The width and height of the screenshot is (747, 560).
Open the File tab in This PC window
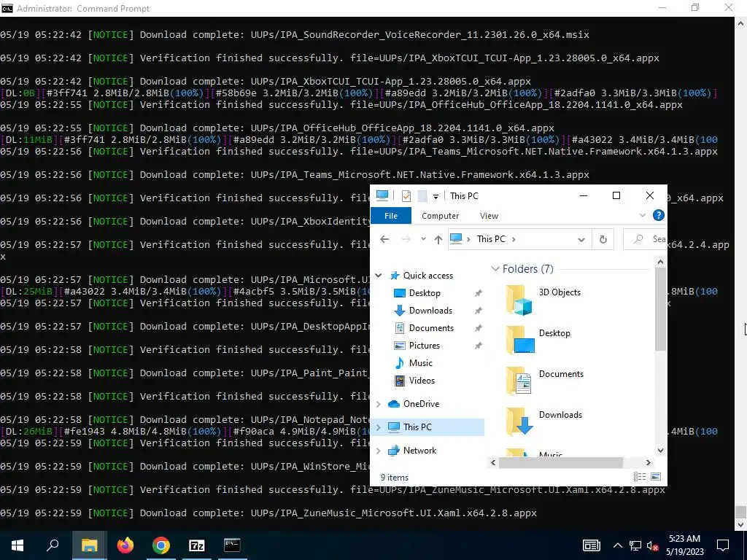391,216
